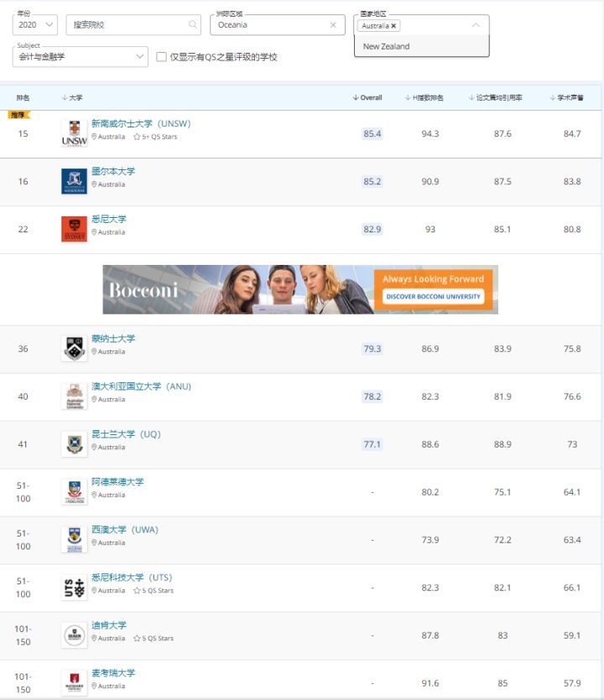Click the 5+ QS Stars badge for UNSW
The image size is (604, 700).
point(155,137)
